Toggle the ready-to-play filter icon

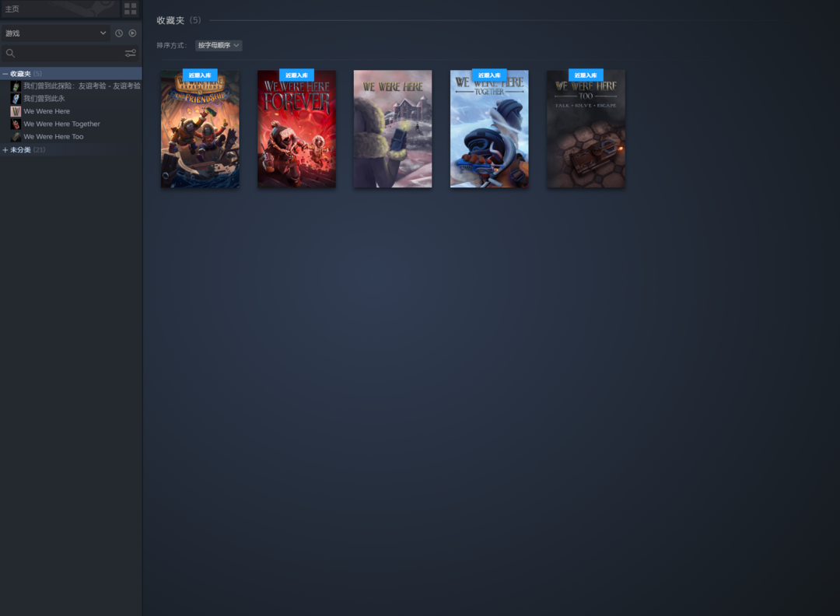[132, 33]
